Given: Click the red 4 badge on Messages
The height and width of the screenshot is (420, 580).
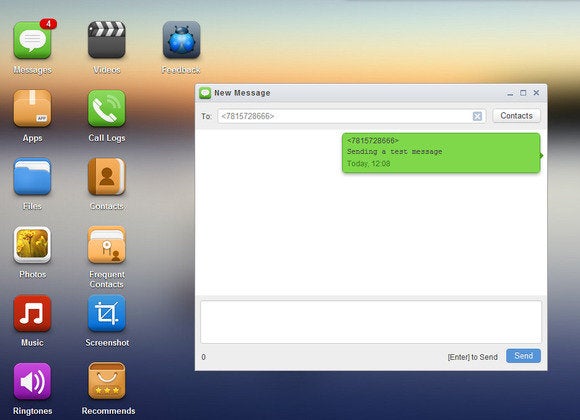Looking at the screenshot, I should (48, 24).
